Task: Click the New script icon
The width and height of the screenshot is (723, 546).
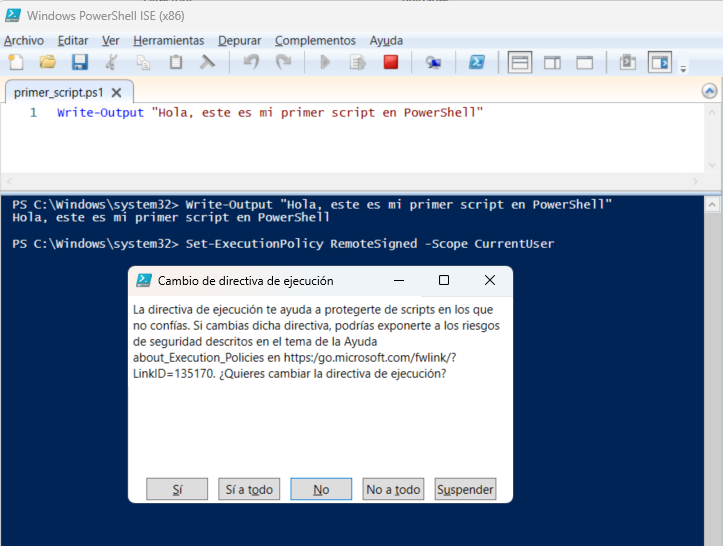Action: tap(15, 62)
